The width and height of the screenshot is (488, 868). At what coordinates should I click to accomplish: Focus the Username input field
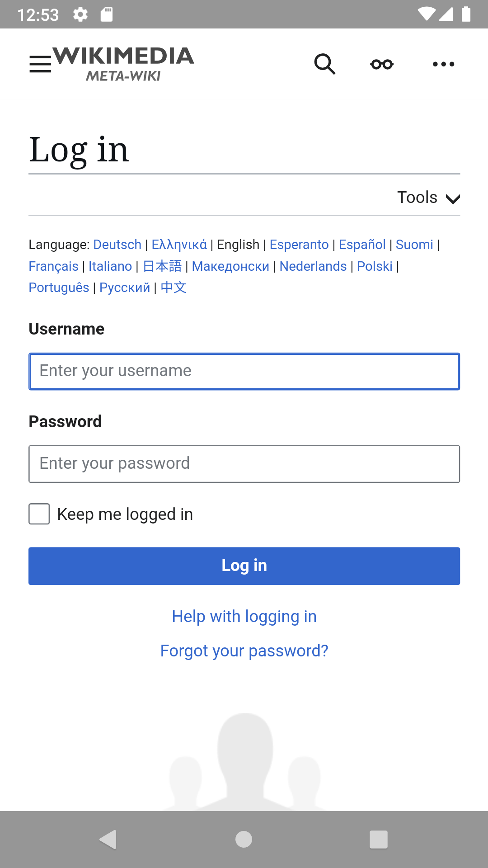coord(244,371)
